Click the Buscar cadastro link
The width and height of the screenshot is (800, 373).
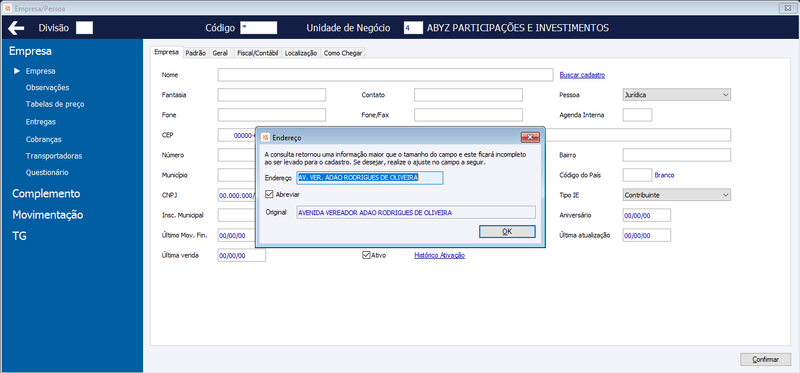pos(582,75)
